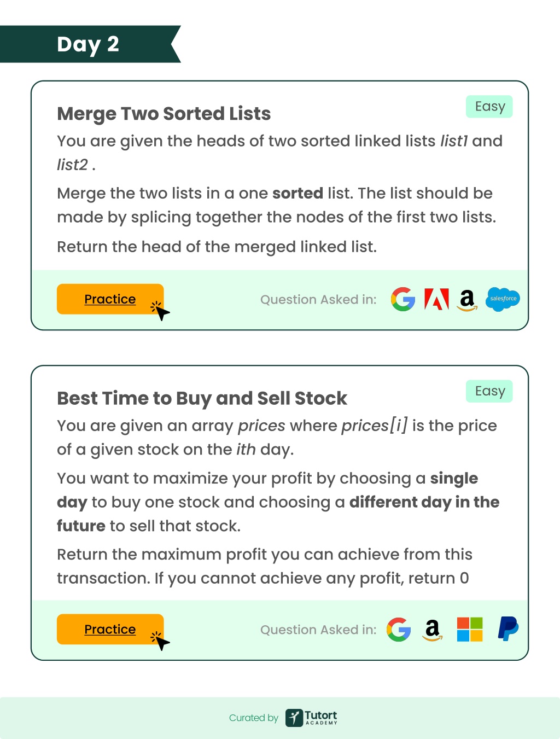Click Easy badge on Buy and Sell Stock card
This screenshot has width=560, height=739.
coord(489,391)
